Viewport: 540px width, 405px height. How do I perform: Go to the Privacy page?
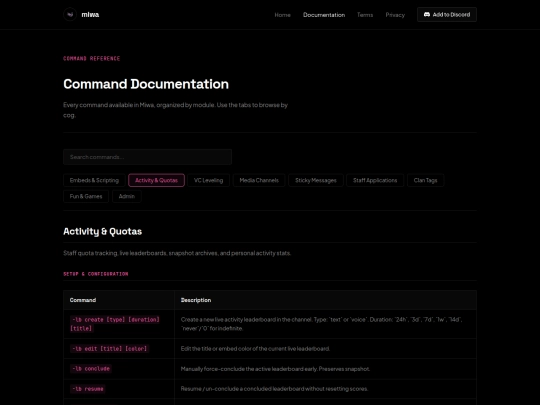395,15
